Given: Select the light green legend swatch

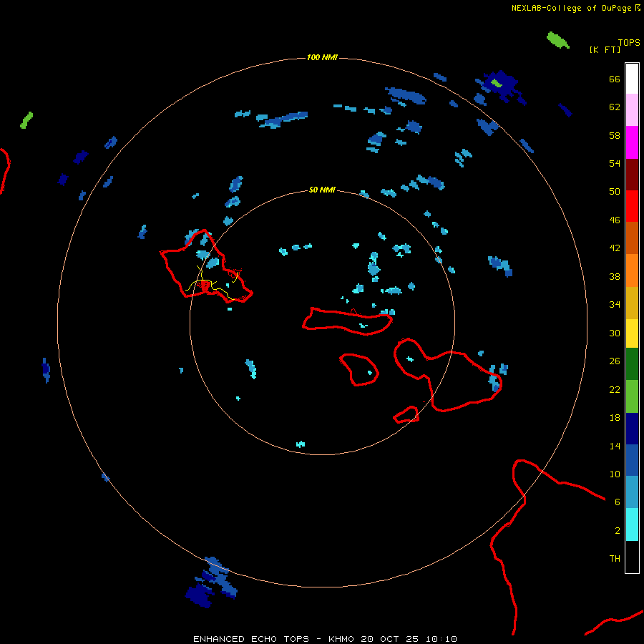Looking at the screenshot, I should click(632, 396).
